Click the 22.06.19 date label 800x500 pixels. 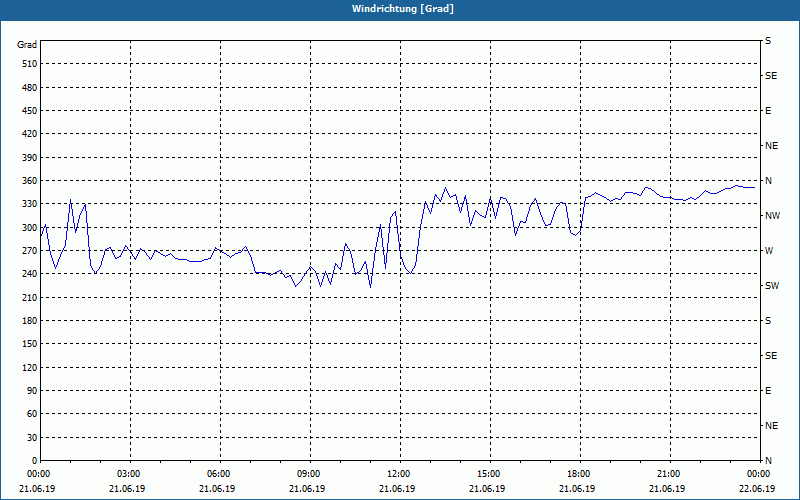point(757,489)
